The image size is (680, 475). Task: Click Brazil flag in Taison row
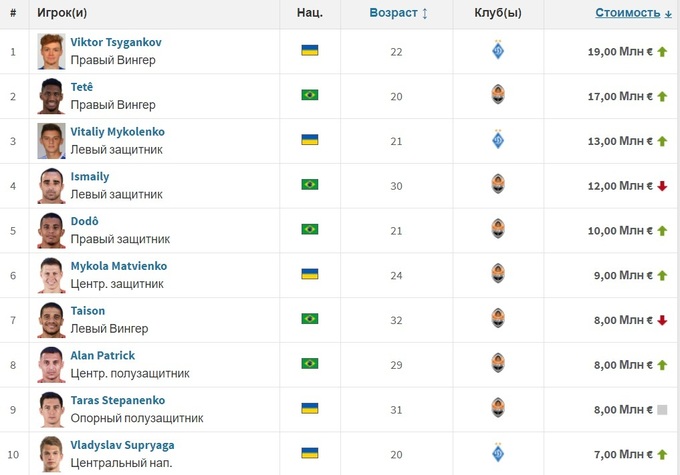tap(309, 319)
